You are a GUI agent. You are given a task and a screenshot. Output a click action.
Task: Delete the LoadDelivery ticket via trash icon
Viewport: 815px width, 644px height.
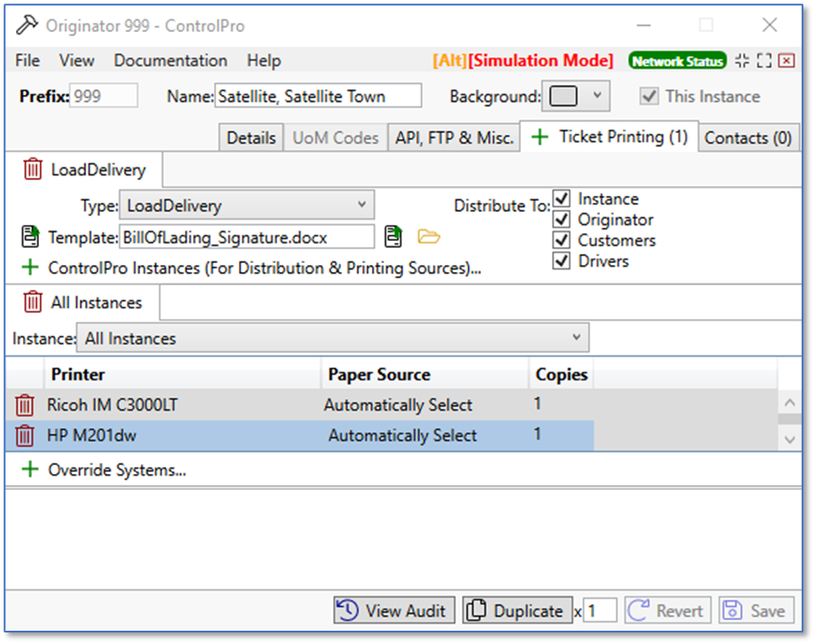coord(32,169)
